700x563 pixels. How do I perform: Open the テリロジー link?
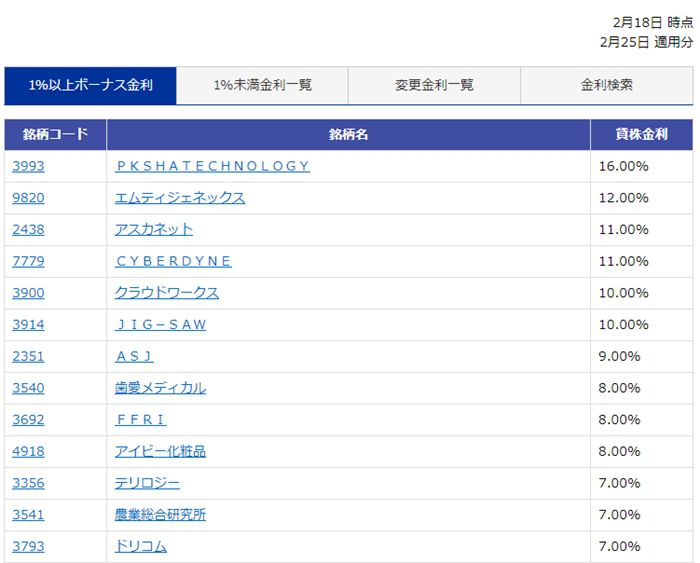(x=147, y=484)
